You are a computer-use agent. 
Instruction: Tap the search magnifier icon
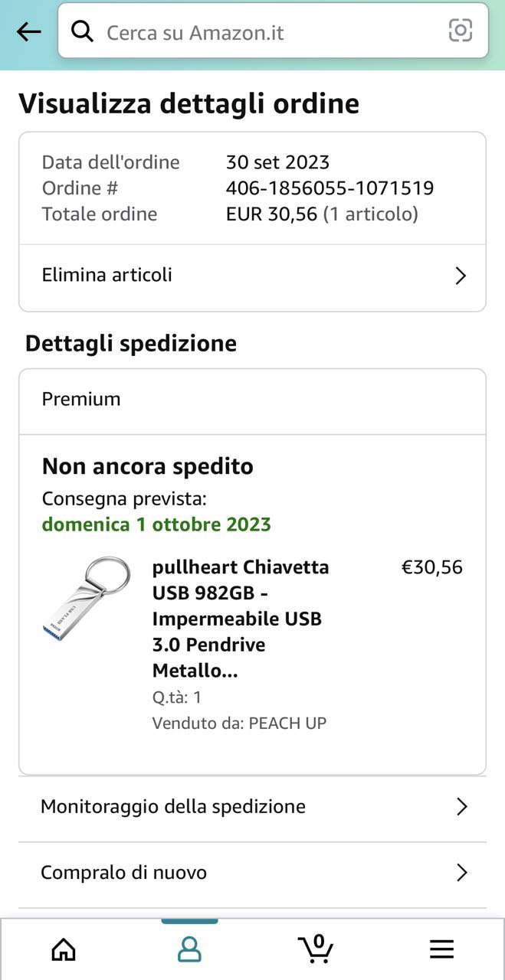pyautogui.click(x=82, y=31)
